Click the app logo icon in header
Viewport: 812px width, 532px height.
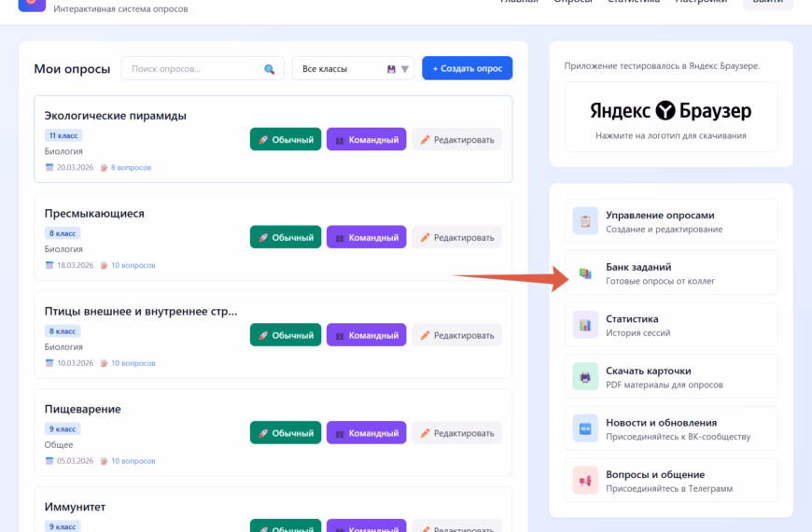point(32,4)
